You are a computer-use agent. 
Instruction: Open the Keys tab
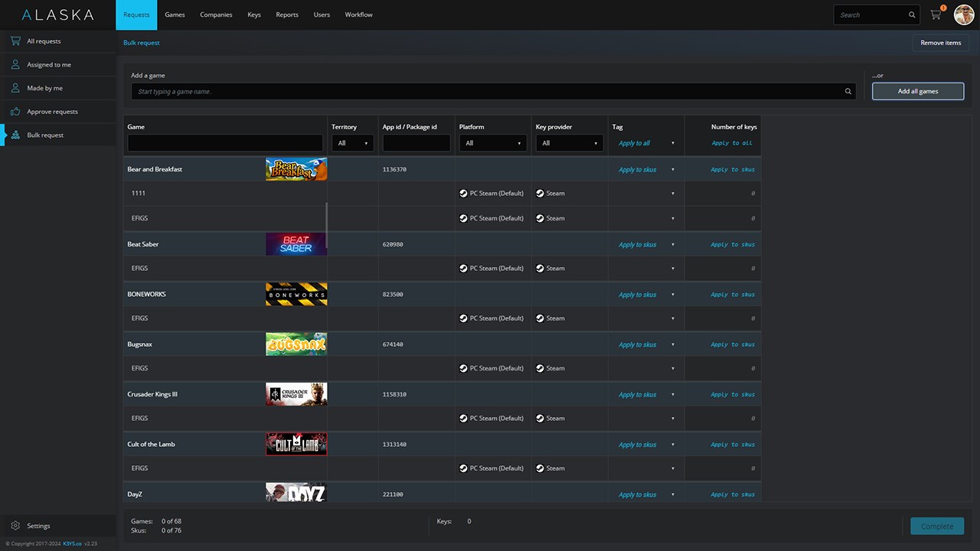point(254,15)
